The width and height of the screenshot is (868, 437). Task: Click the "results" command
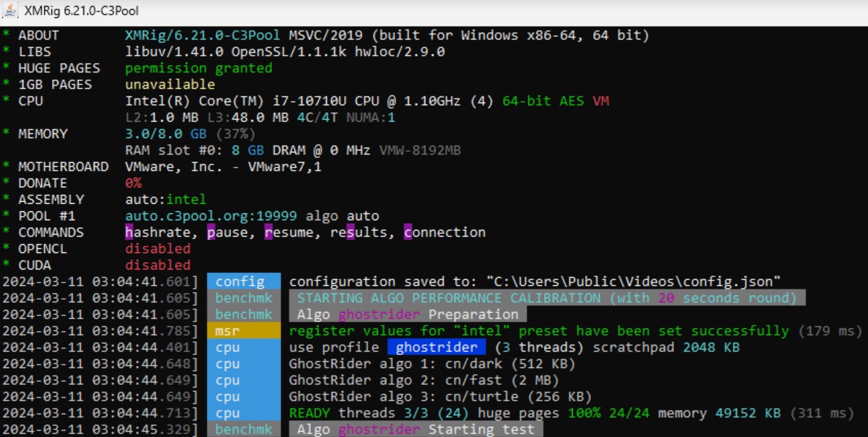358,233
